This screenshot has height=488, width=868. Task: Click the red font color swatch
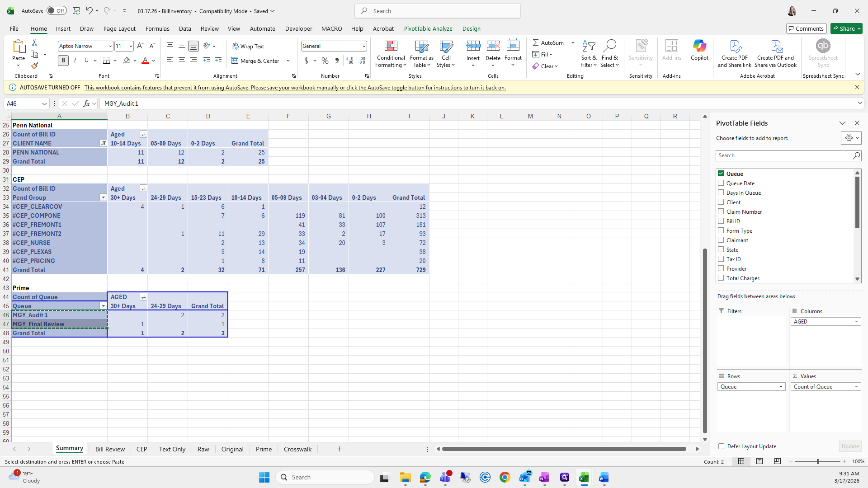pos(145,61)
